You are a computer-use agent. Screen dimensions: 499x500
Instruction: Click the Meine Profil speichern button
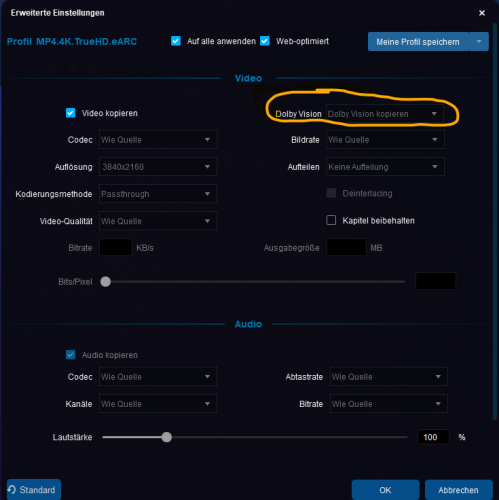pos(418,42)
